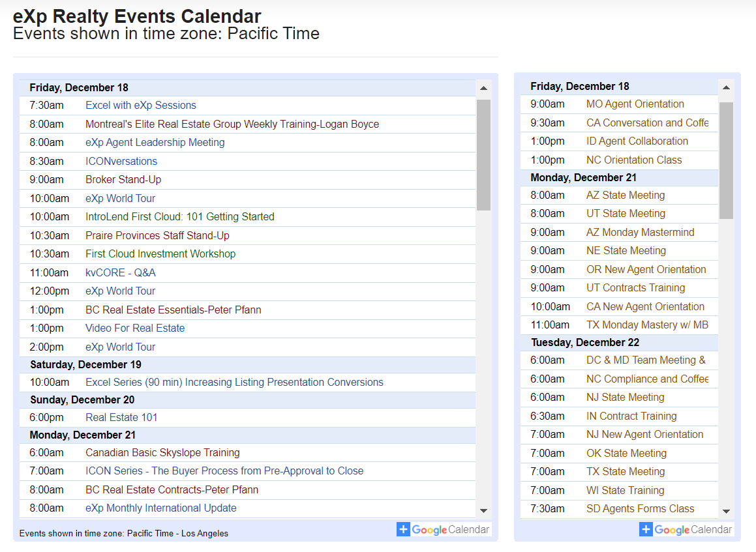
Task: Open ICON Series Buyer Process event
Action: point(224,471)
